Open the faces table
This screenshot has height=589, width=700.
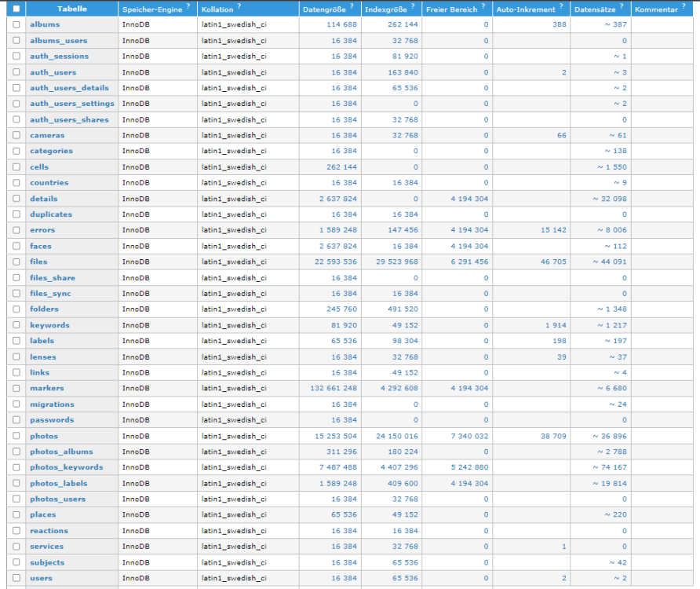(41, 247)
